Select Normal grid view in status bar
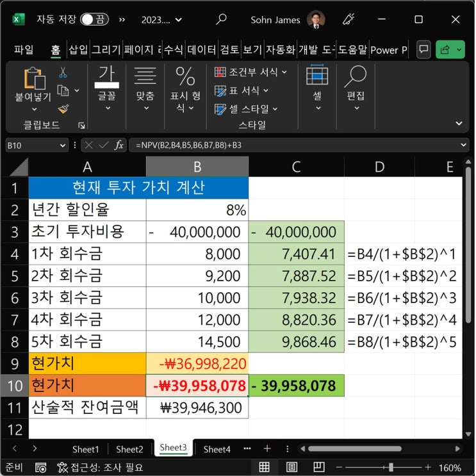Viewport: 476px width, 476px height. [264, 467]
